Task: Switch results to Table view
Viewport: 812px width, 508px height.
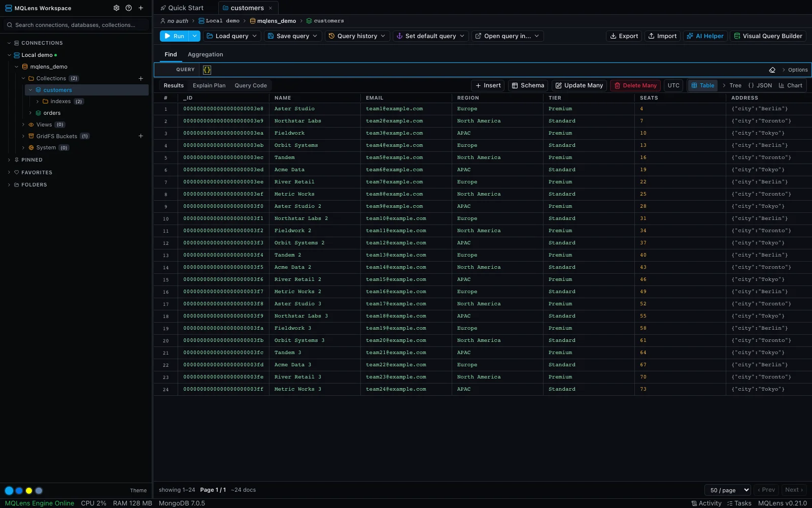Action: [x=702, y=85]
